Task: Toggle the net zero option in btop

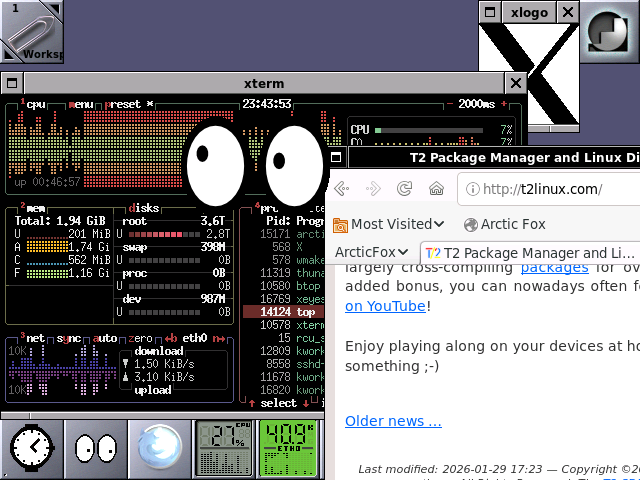Action: tap(141, 339)
